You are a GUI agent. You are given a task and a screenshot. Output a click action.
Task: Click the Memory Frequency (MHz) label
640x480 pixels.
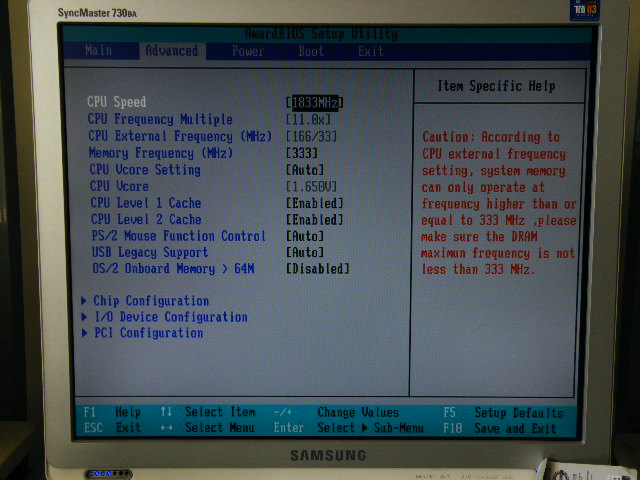(161, 153)
